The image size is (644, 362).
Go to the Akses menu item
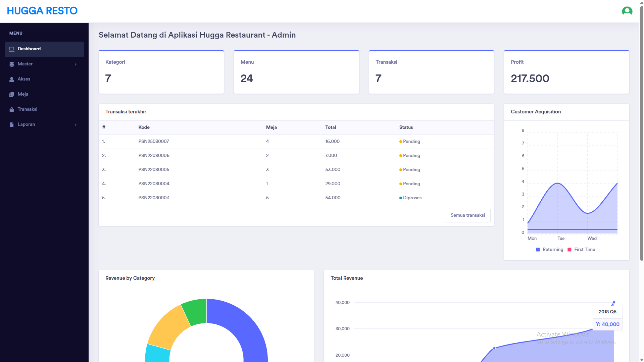44,79
